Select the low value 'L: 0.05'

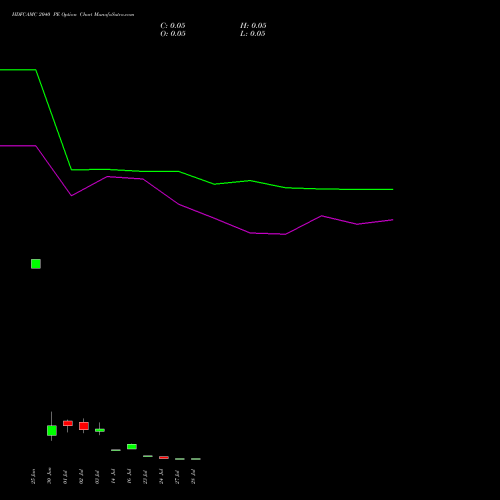click(x=253, y=34)
